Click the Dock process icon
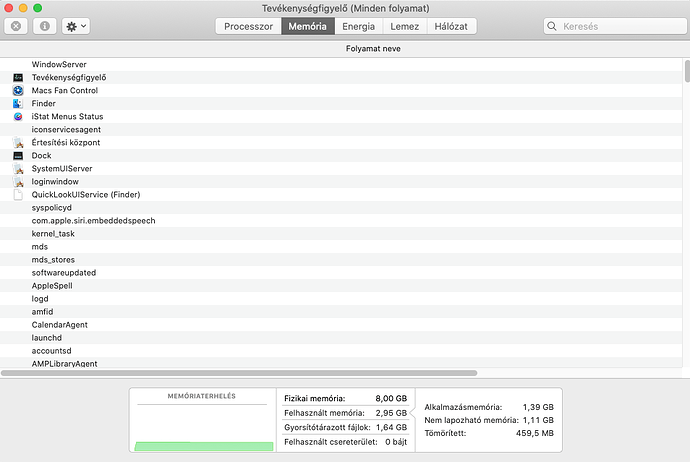Viewport: 690px width, 462px height. 18,156
